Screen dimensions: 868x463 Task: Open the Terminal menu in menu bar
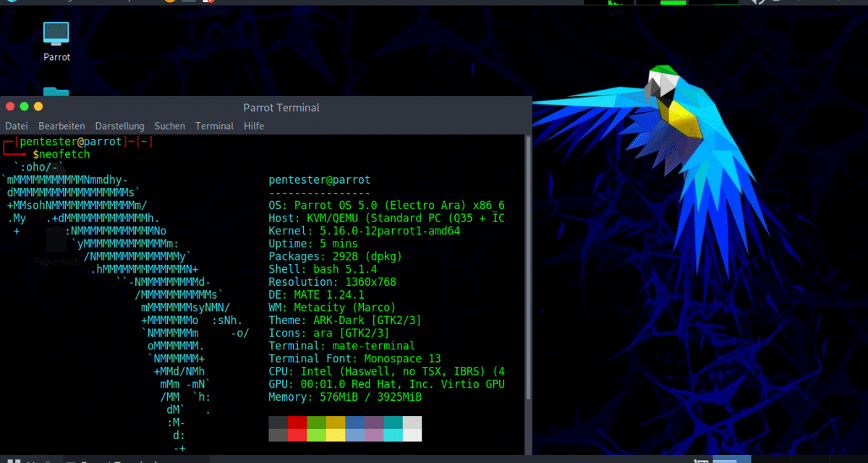214,126
